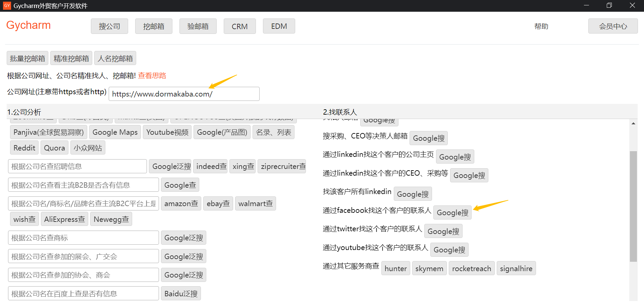Click the walmart查 button
This screenshot has width=644, height=307.
(256, 203)
